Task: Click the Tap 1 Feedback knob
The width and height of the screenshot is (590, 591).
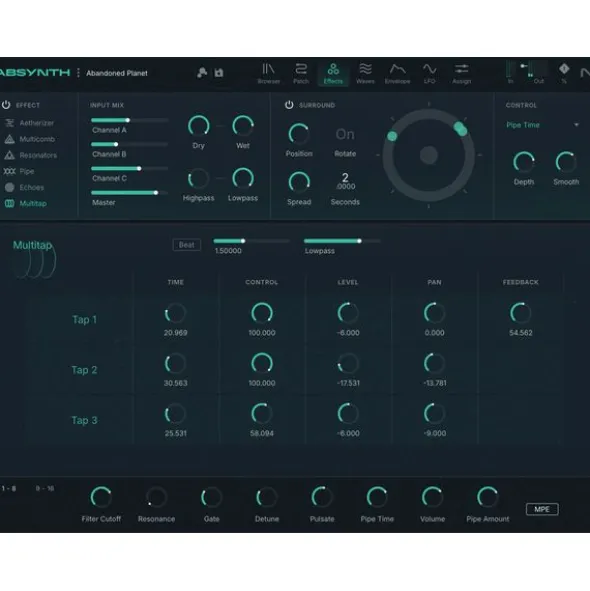Action: [521, 313]
